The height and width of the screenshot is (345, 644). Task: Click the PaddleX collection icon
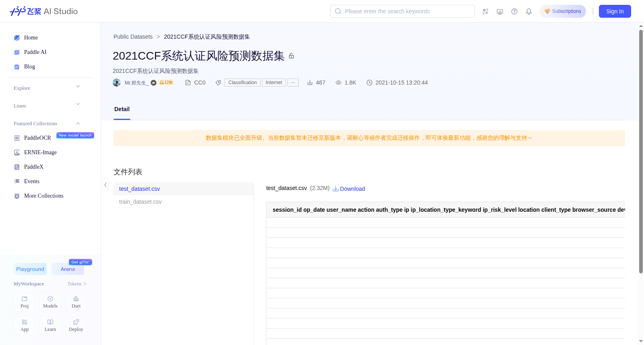pos(17,167)
